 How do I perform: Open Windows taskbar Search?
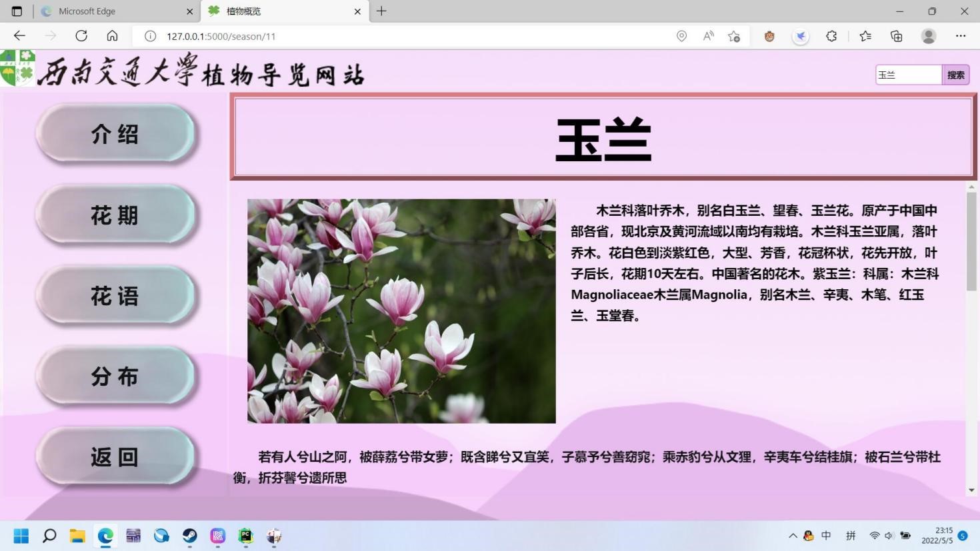pos(49,536)
